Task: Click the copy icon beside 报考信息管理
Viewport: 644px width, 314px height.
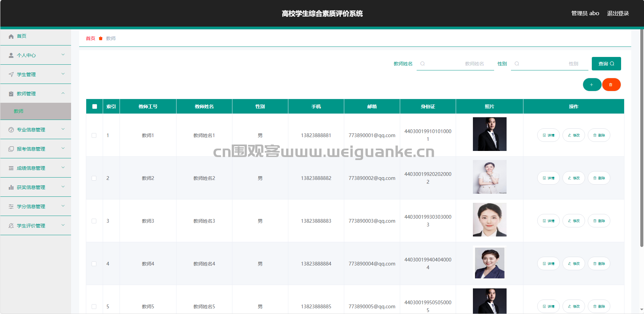Action: pos(11,149)
